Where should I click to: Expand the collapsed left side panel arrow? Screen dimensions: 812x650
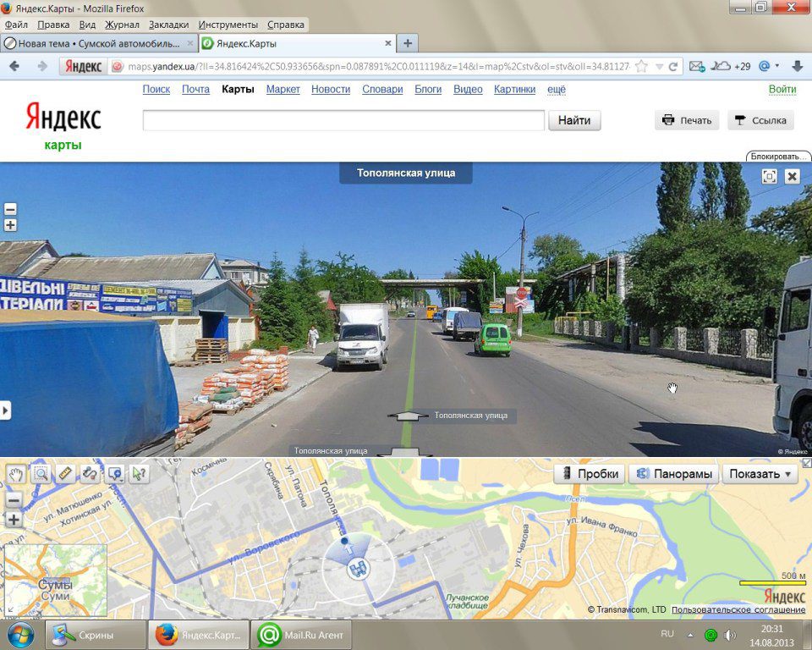point(5,410)
